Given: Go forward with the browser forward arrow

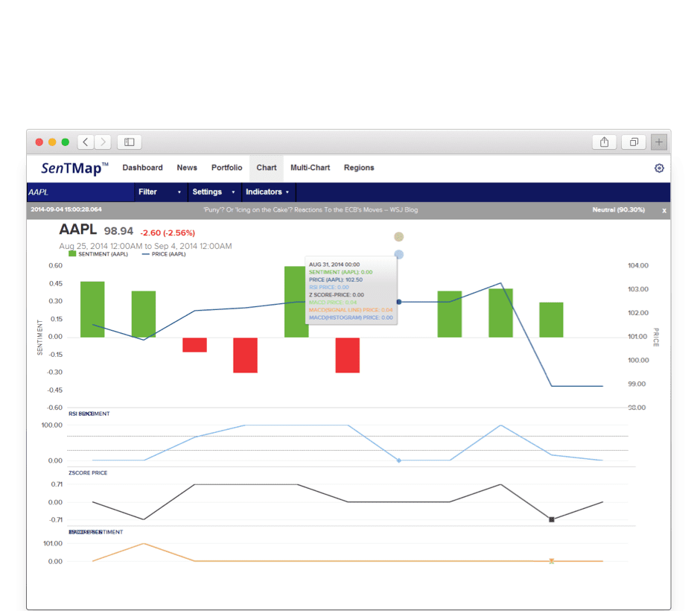Looking at the screenshot, I should click(x=103, y=142).
